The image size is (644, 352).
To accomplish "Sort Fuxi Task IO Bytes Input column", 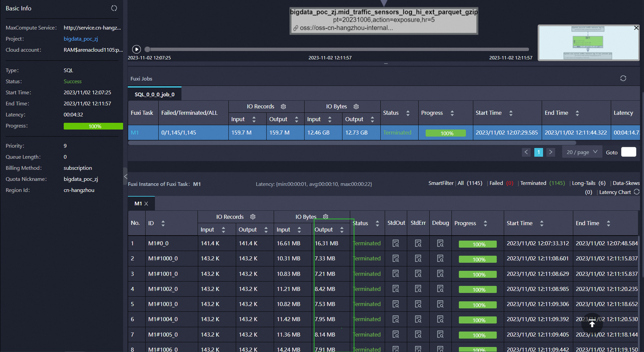I will coord(330,119).
